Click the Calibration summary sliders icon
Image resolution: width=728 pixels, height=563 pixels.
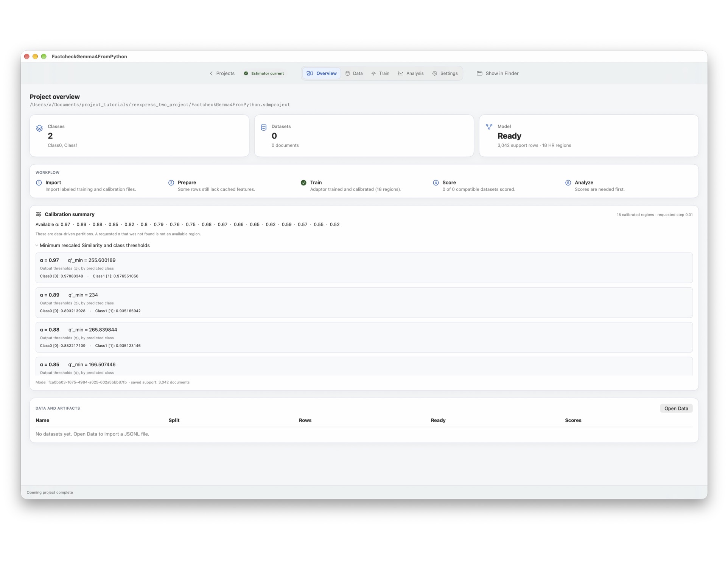39,214
